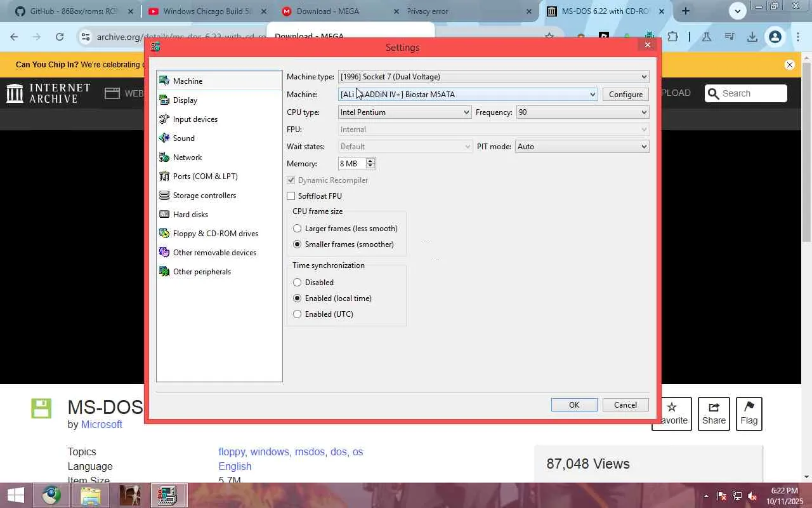Open the browser globe icon in taskbar
Screen dimensions: 812x508
pos(52,495)
